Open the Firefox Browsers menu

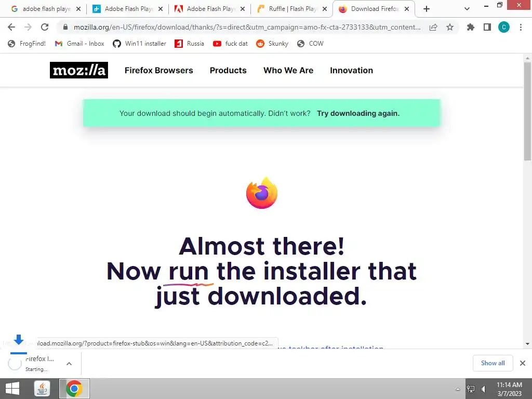[159, 70]
